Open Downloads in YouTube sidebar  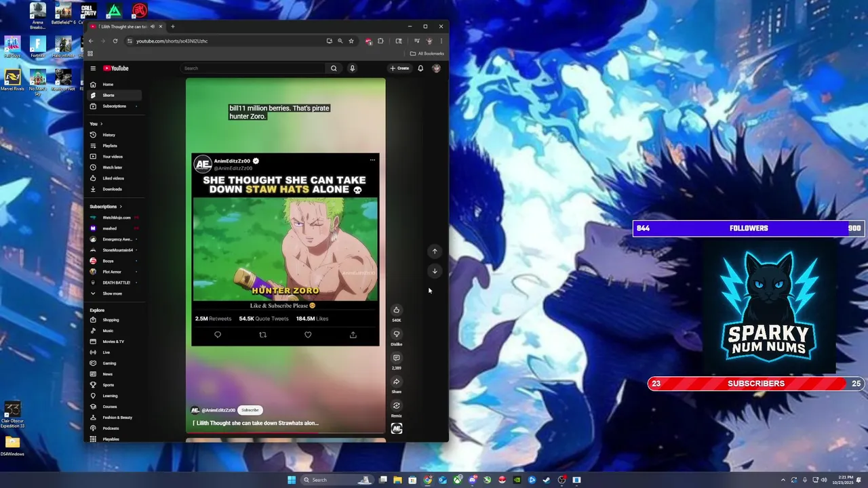click(114, 189)
